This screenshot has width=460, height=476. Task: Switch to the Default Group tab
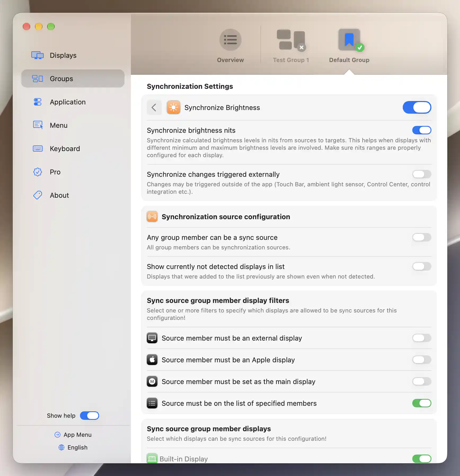349,46
